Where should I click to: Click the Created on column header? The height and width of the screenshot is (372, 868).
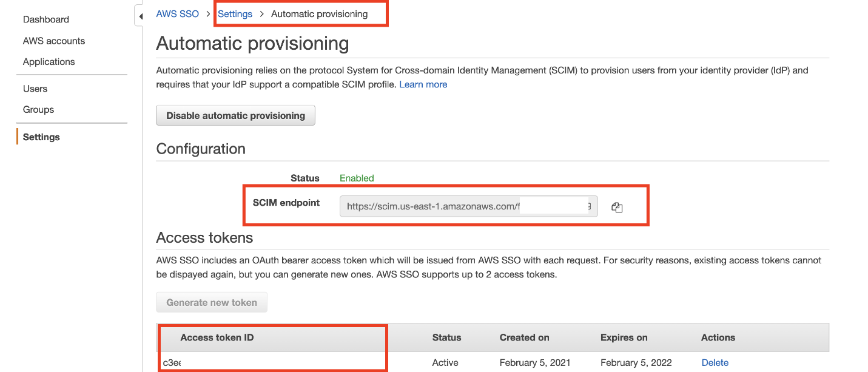pyautogui.click(x=525, y=337)
